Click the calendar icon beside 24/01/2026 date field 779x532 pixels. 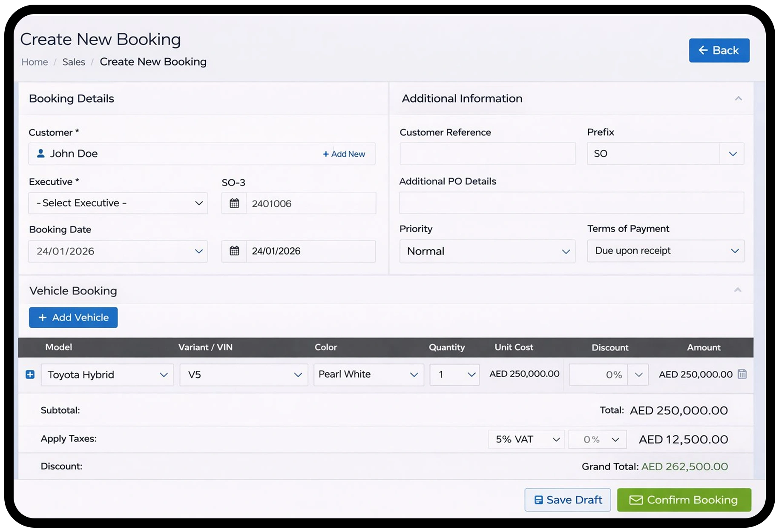tap(234, 251)
